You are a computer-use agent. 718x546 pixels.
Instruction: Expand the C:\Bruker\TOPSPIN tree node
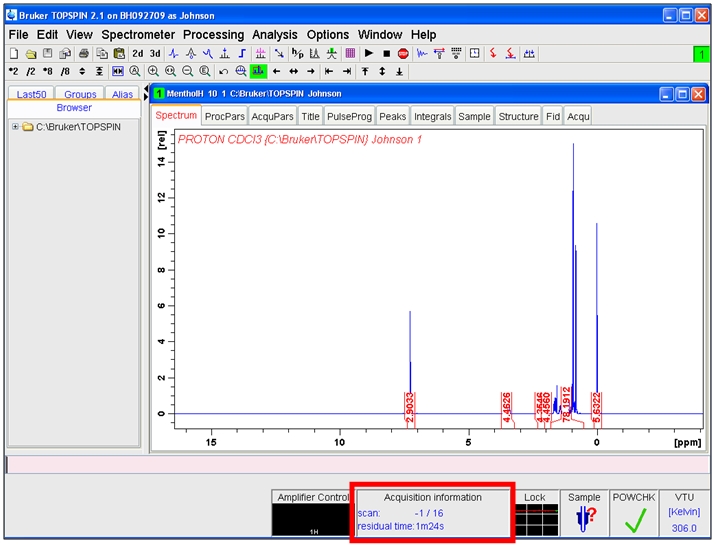pos(15,127)
